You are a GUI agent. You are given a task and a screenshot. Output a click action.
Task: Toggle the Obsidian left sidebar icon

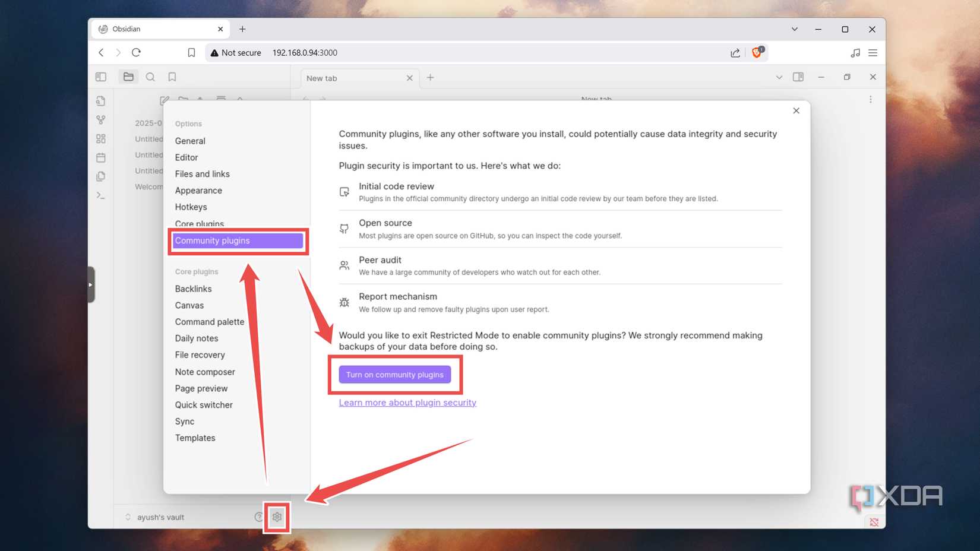click(x=101, y=77)
